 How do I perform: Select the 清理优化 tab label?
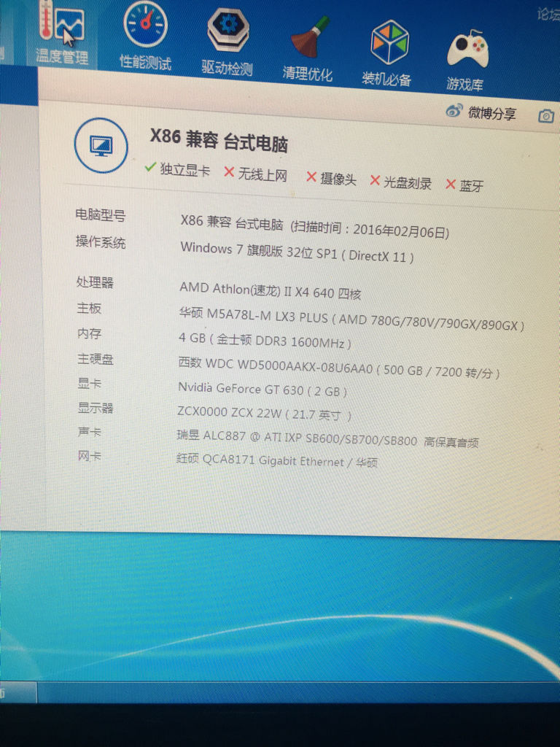pos(307,74)
